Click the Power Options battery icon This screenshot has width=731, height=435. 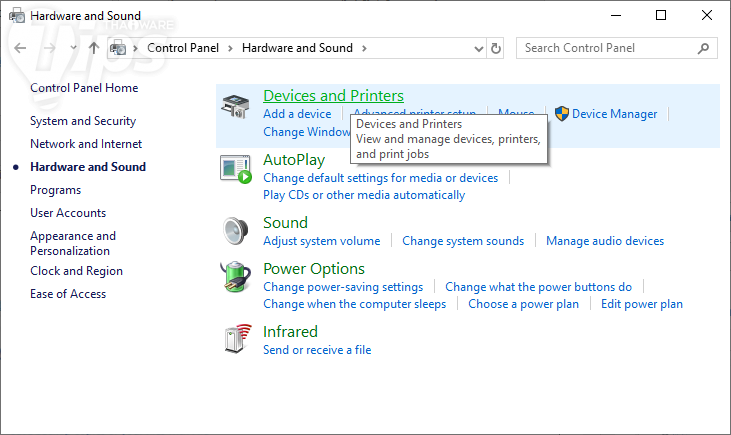coord(236,278)
